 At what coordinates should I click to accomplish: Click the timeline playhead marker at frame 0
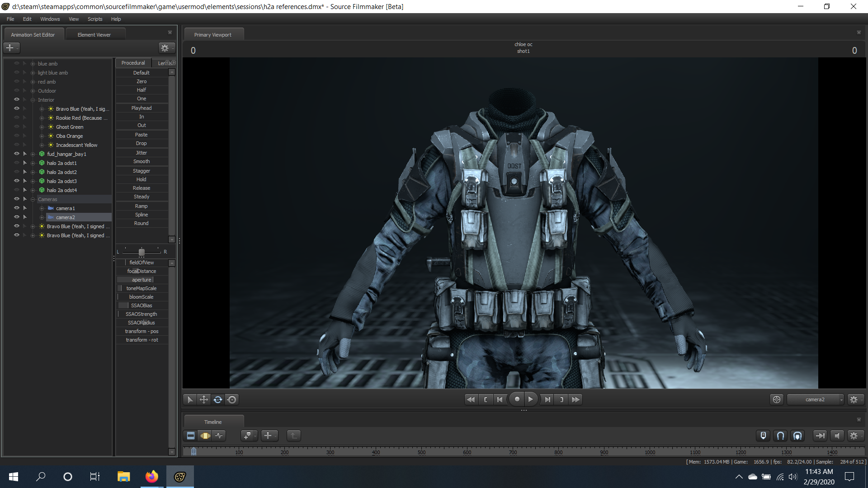point(193,451)
